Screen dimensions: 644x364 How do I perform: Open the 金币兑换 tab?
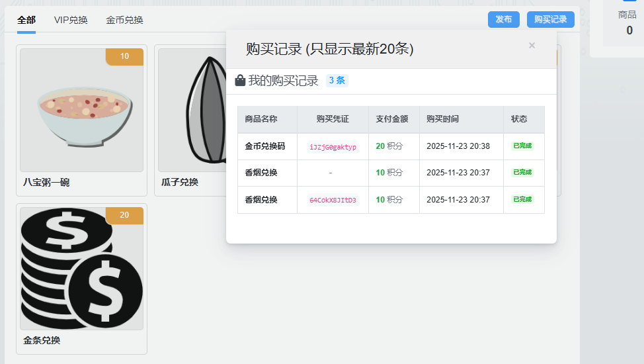coord(124,20)
